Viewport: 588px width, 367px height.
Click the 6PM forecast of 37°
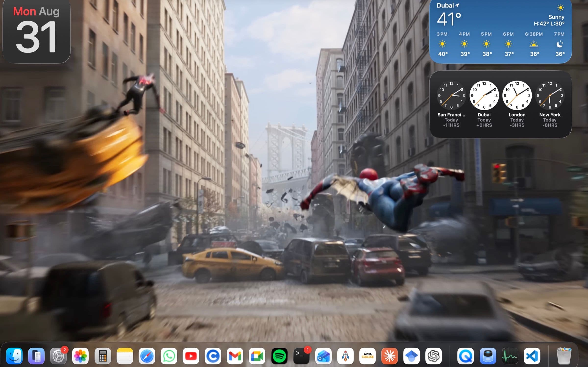pyautogui.click(x=508, y=44)
